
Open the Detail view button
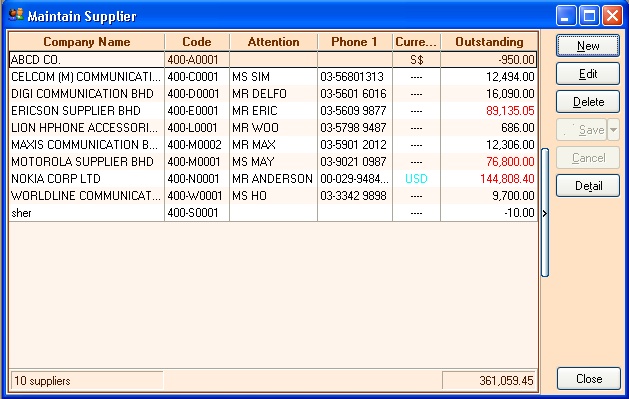point(588,186)
